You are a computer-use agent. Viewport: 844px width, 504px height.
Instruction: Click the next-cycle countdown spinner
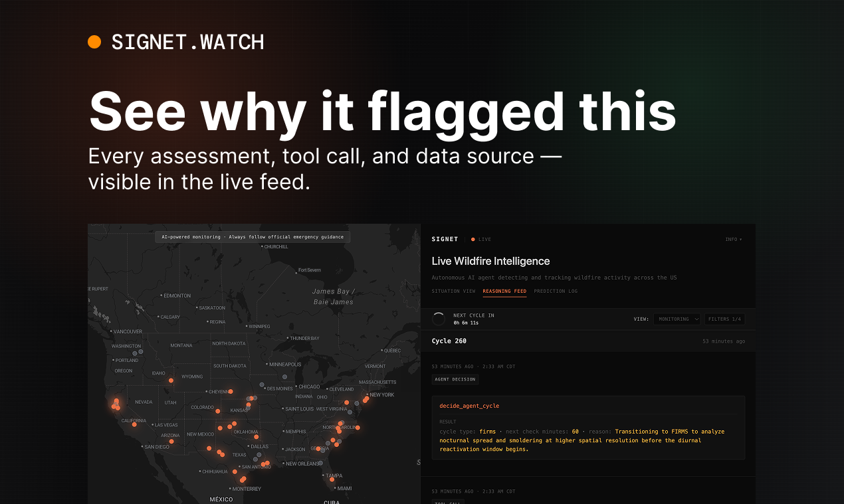point(439,319)
